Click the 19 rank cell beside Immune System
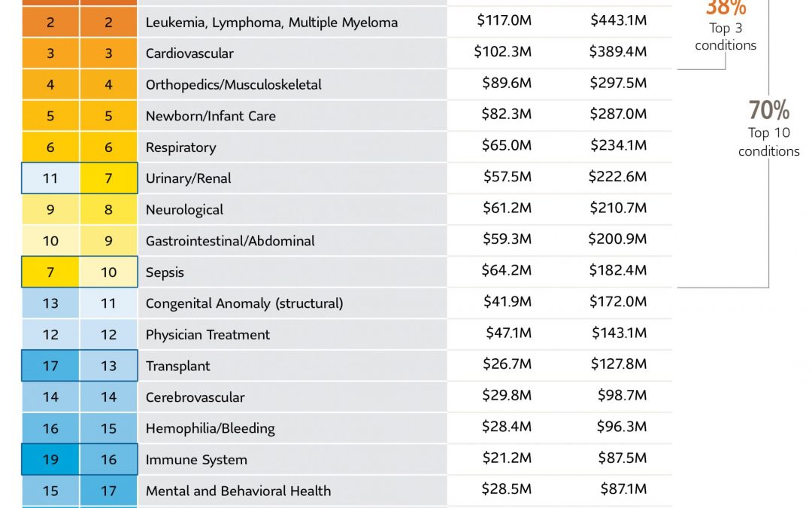 pyautogui.click(x=50, y=460)
